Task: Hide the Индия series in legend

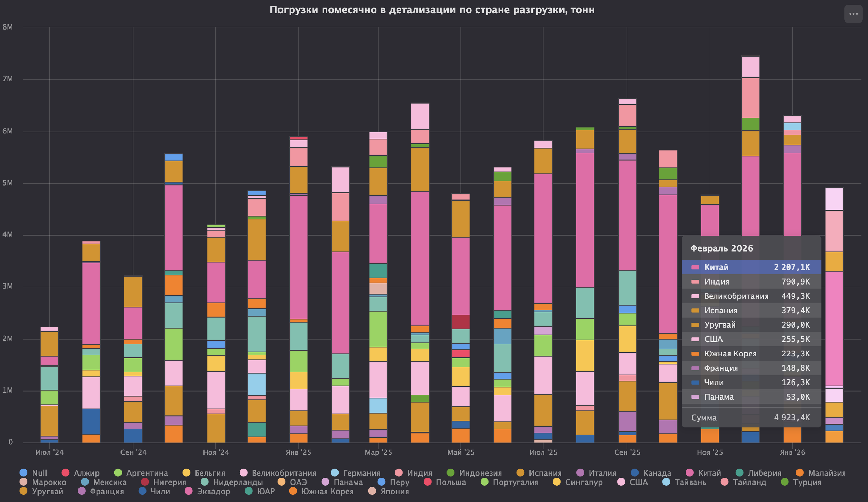Action: click(x=419, y=473)
